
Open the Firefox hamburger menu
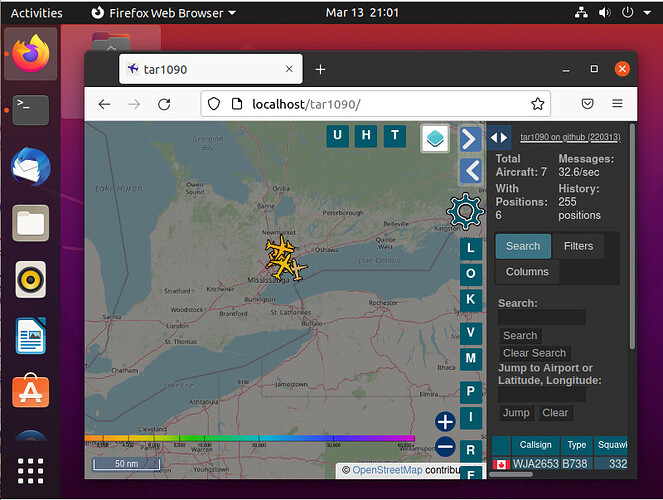(x=617, y=104)
